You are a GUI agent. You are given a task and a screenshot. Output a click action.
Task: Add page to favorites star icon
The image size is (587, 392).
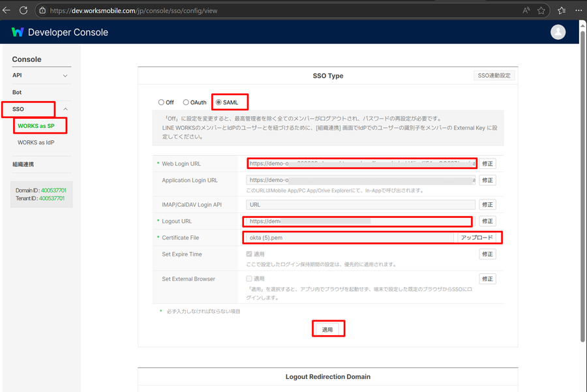click(541, 10)
